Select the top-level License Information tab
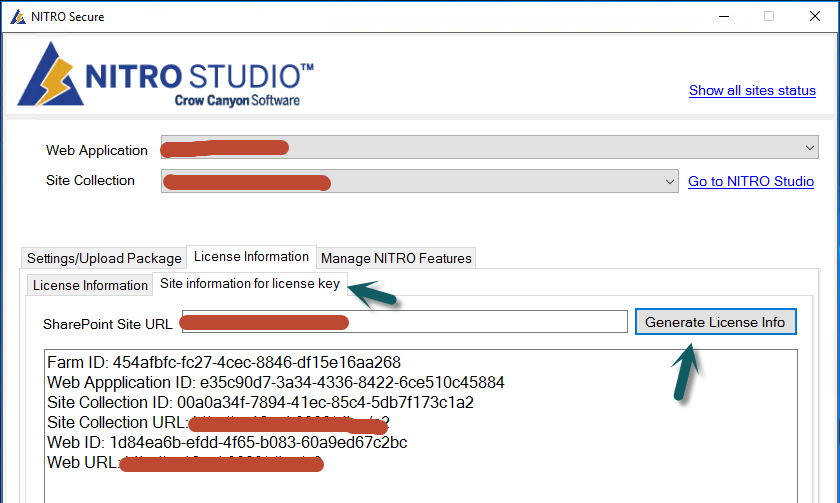Image resolution: width=840 pixels, height=503 pixels. (x=251, y=257)
